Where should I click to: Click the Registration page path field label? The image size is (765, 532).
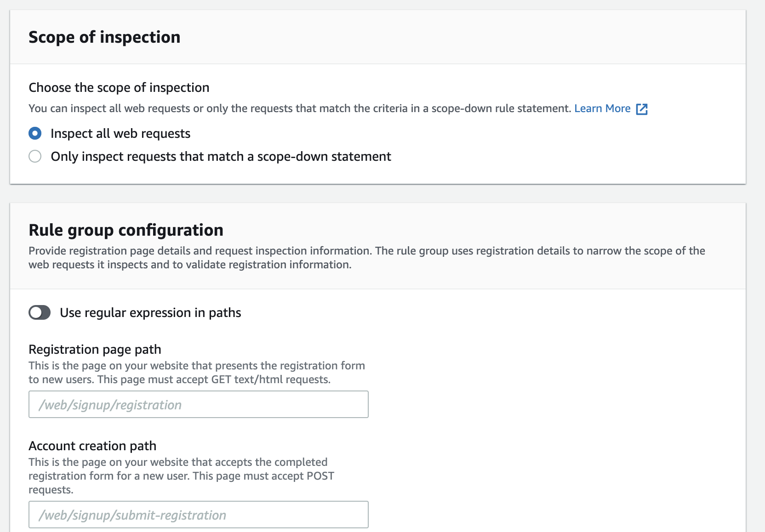click(x=95, y=350)
